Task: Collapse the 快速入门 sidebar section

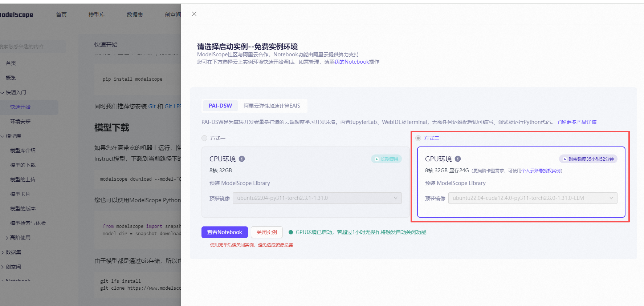Action: (3, 93)
